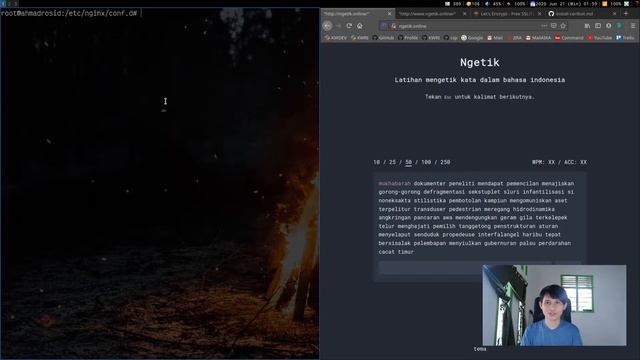This screenshot has height=360, width=640.
Task: Select 50 words option
Action: coord(408,162)
